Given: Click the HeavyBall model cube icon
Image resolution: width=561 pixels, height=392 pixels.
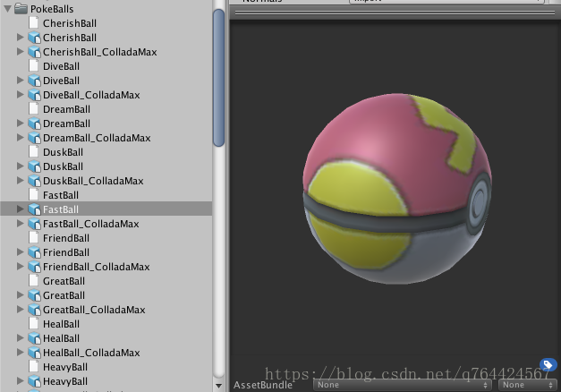Looking at the screenshot, I should (x=34, y=381).
